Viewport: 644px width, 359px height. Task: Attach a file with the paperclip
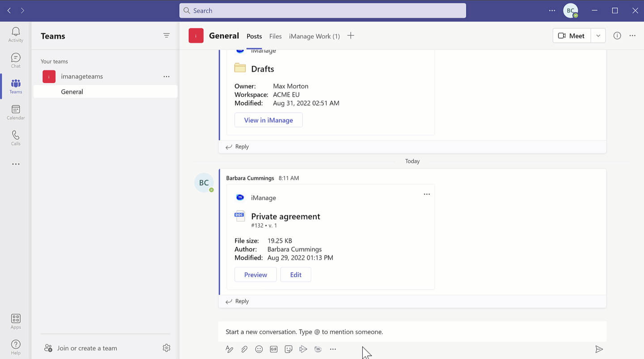(244, 349)
